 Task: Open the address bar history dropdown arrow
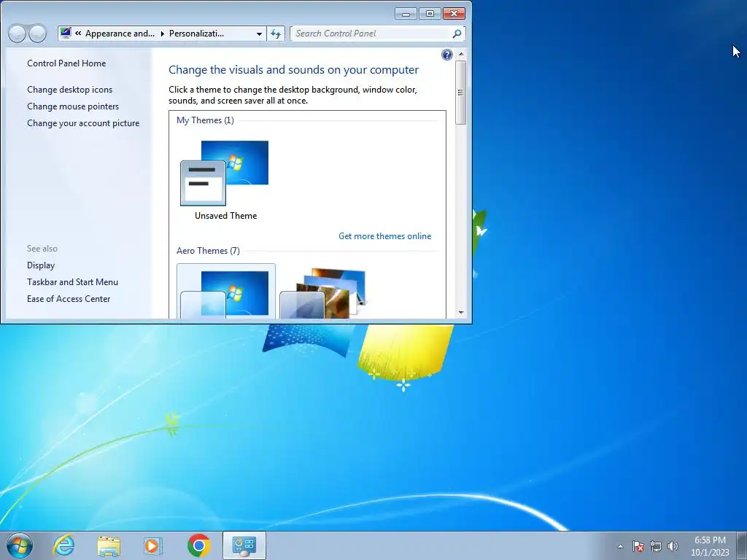(259, 34)
